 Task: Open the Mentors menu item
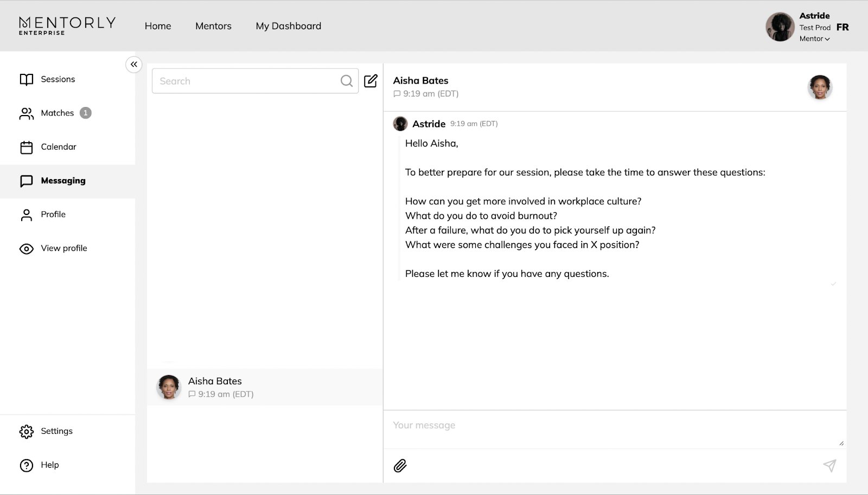(213, 26)
